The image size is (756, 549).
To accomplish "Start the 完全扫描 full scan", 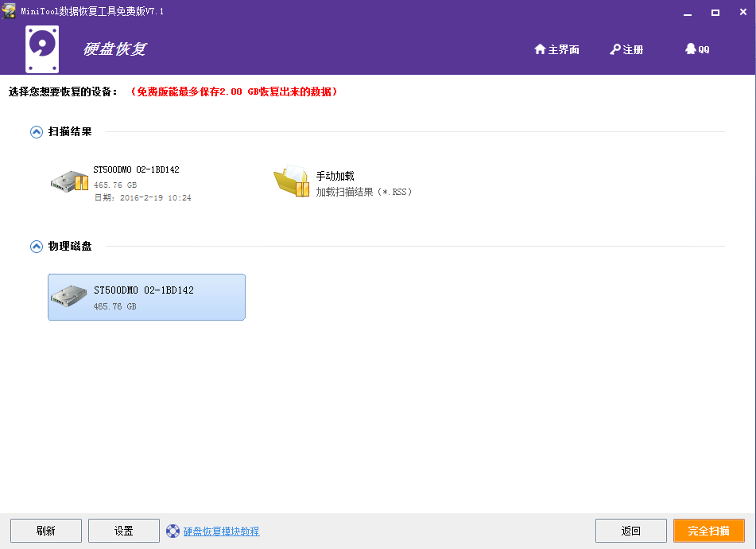I will pyautogui.click(x=709, y=531).
